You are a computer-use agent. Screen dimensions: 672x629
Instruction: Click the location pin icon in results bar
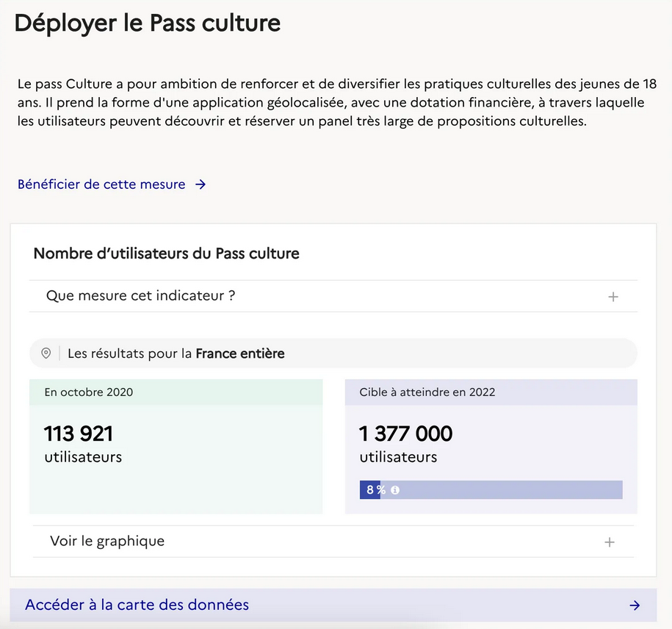click(46, 353)
